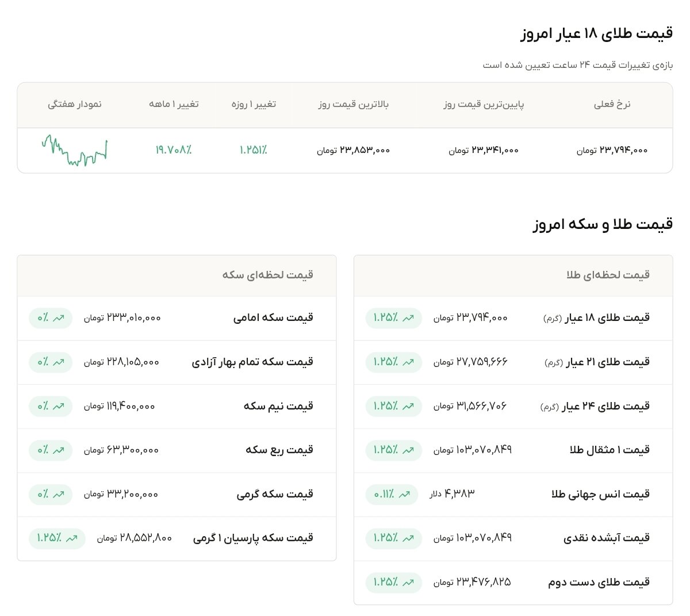Click trend arrow icon in آبشده نقدی row
The image size is (690, 616).
pyautogui.click(x=408, y=538)
